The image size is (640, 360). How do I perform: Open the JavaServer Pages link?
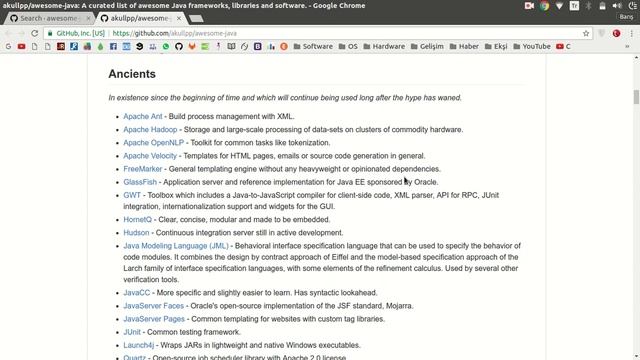point(154,319)
